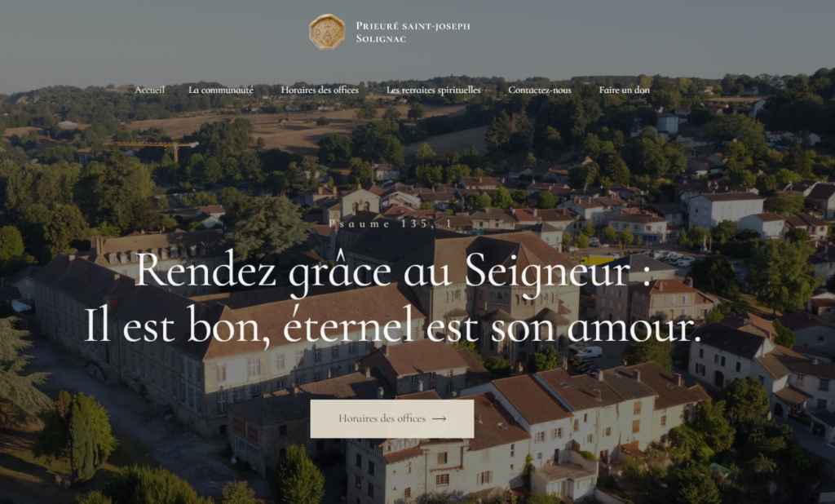Click the Prieuré Saint-Joseph site title
The image size is (835, 504).
tap(413, 25)
